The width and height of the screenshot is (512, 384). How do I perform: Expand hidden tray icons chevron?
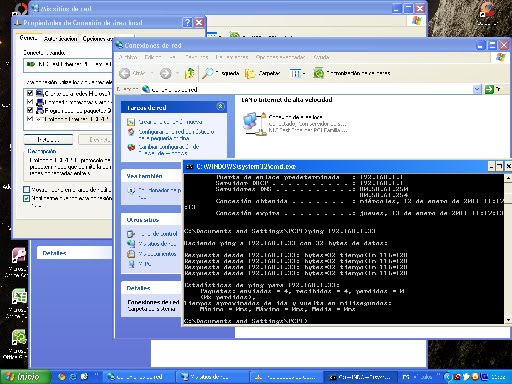pyautogui.click(x=448, y=377)
